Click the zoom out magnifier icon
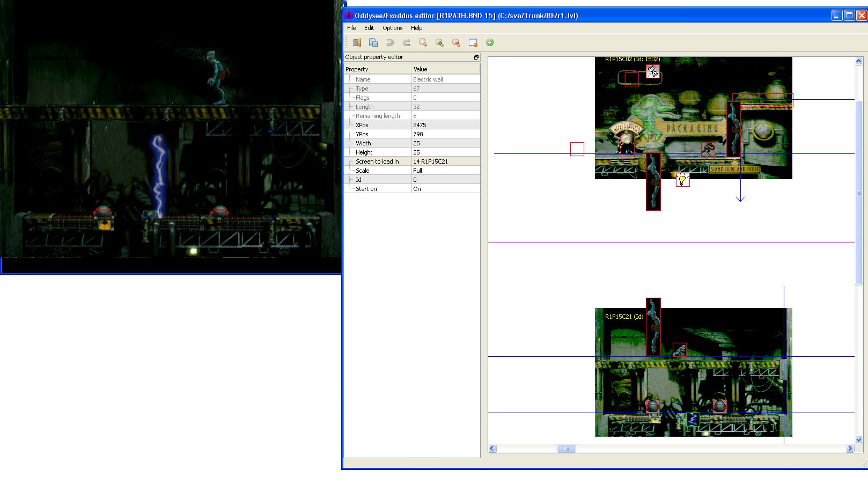868x485 pixels. pyautogui.click(x=456, y=43)
